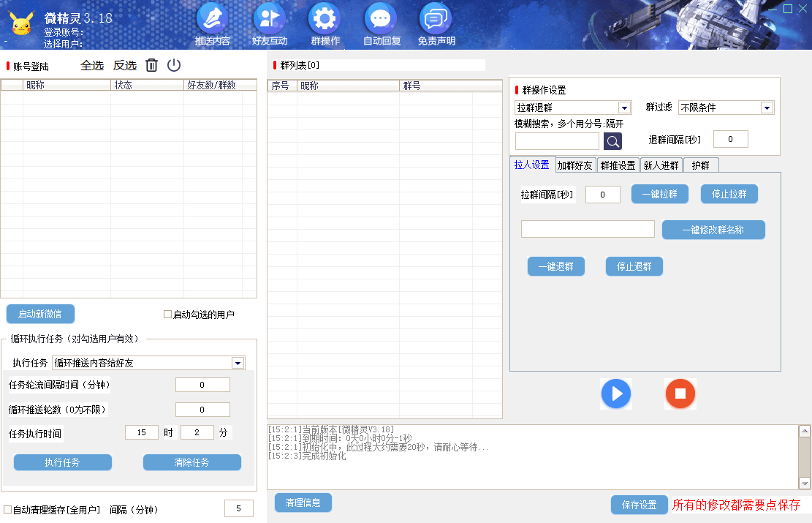Click the 昵称 column header in account list

pyautogui.click(x=67, y=85)
